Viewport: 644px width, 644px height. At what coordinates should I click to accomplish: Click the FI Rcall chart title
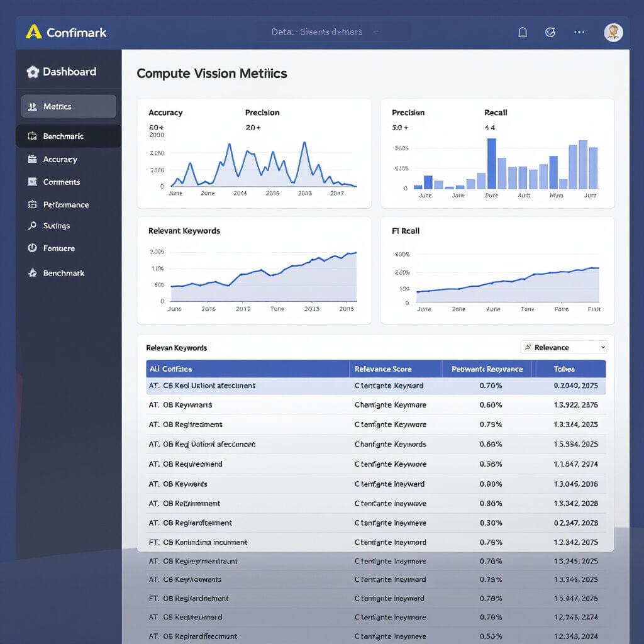[406, 231]
